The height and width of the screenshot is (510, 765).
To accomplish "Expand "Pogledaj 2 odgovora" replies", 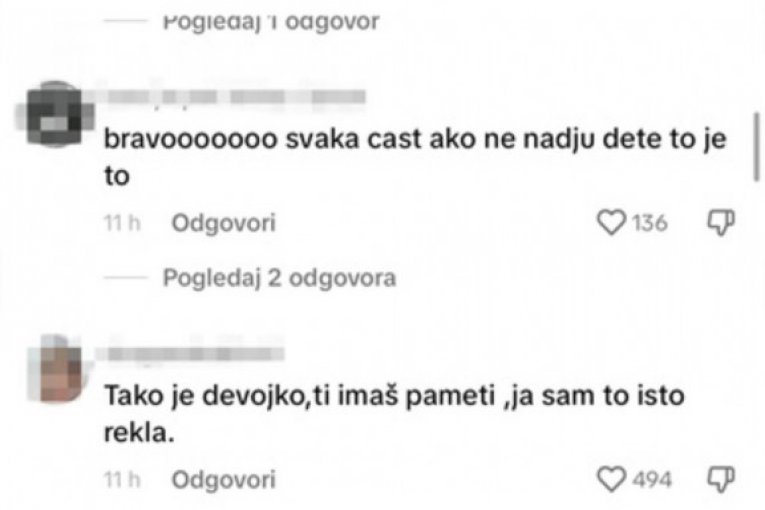I will (279, 278).
